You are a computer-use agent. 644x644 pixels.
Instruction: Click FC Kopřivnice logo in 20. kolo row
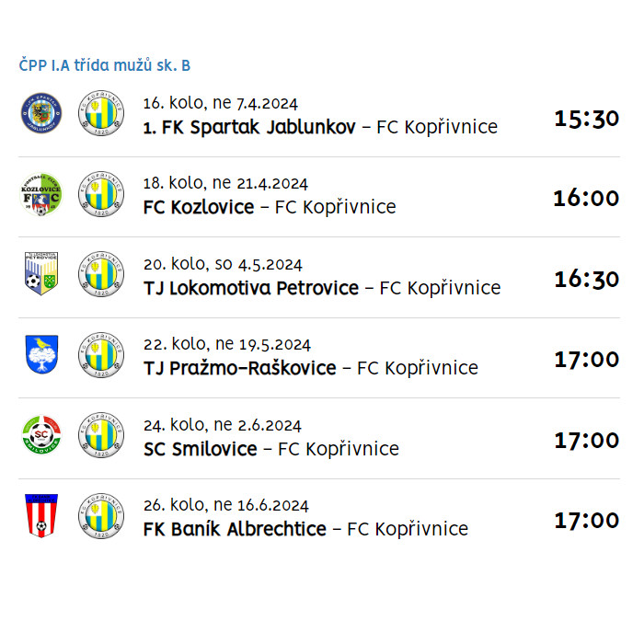[101, 274]
